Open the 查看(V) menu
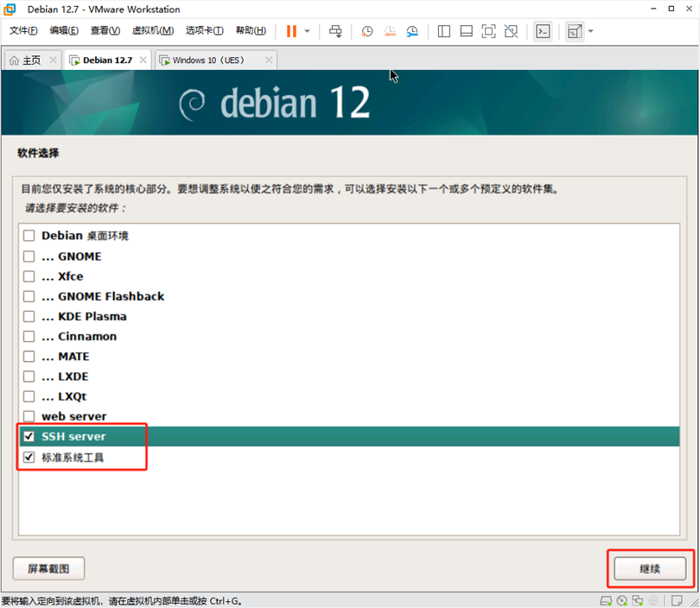Image resolution: width=700 pixels, height=608 pixels. click(x=105, y=30)
